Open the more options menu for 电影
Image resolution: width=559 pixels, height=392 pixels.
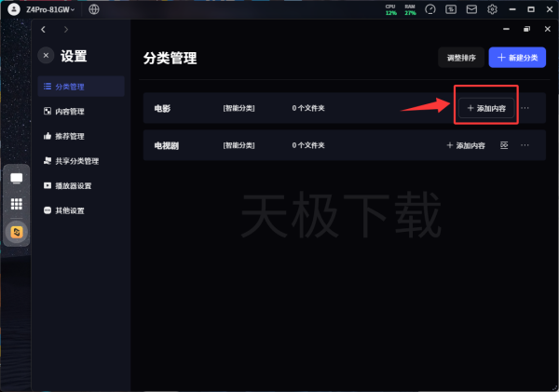(x=525, y=108)
